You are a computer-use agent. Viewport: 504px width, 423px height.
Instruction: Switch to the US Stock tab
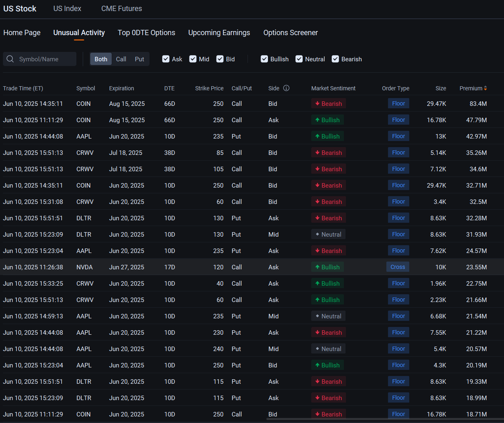(20, 9)
